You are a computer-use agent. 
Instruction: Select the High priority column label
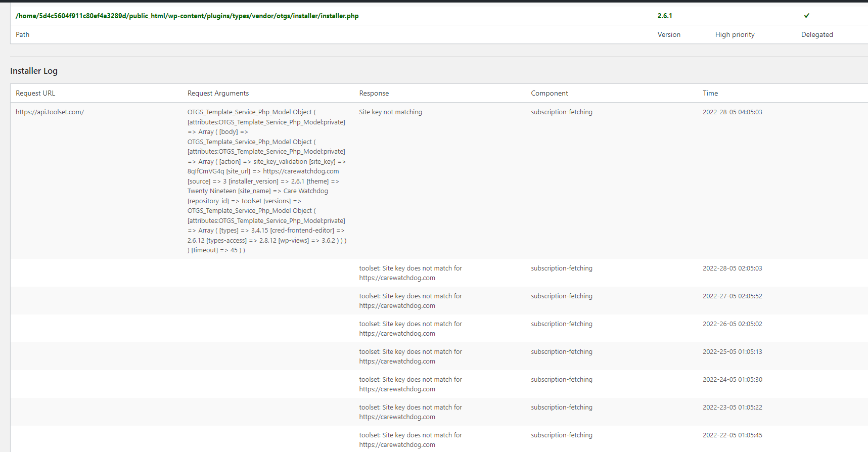click(x=734, y=34)
